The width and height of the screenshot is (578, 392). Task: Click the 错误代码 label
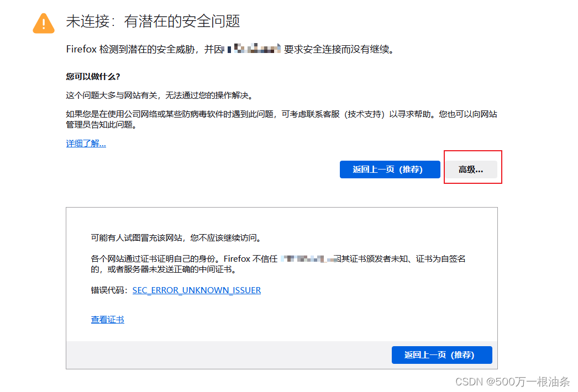tap(109, 290)
